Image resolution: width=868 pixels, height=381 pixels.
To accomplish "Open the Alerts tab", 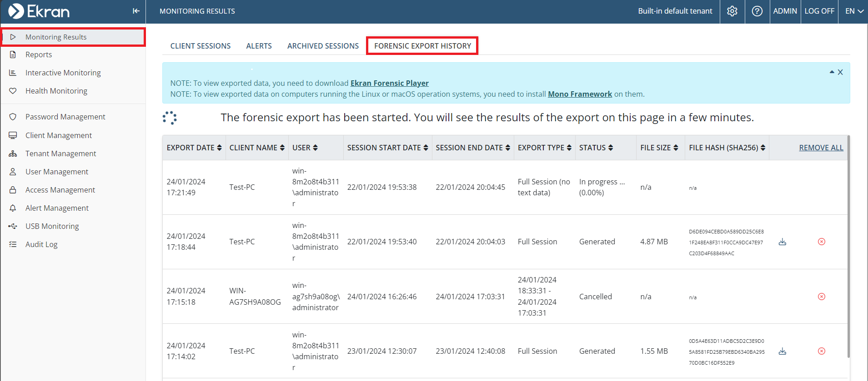I will [x=259, y=46].
